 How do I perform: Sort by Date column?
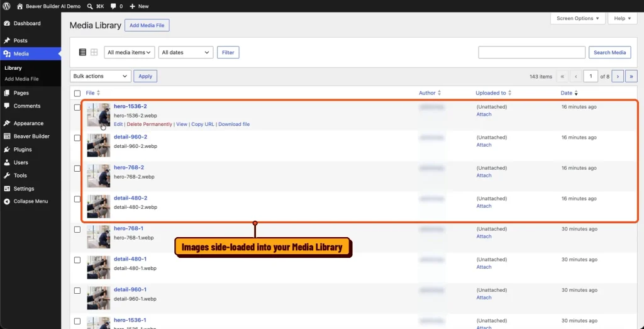(x=569, y=93)
